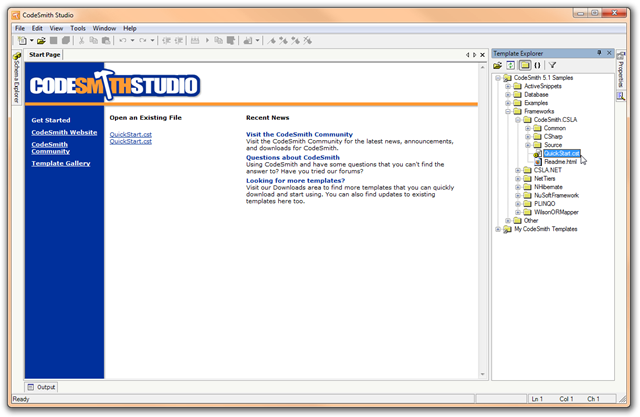Open the Schema Explorer side tab
This screenshot has height=417, width=640.
click(x=17, y=78)
